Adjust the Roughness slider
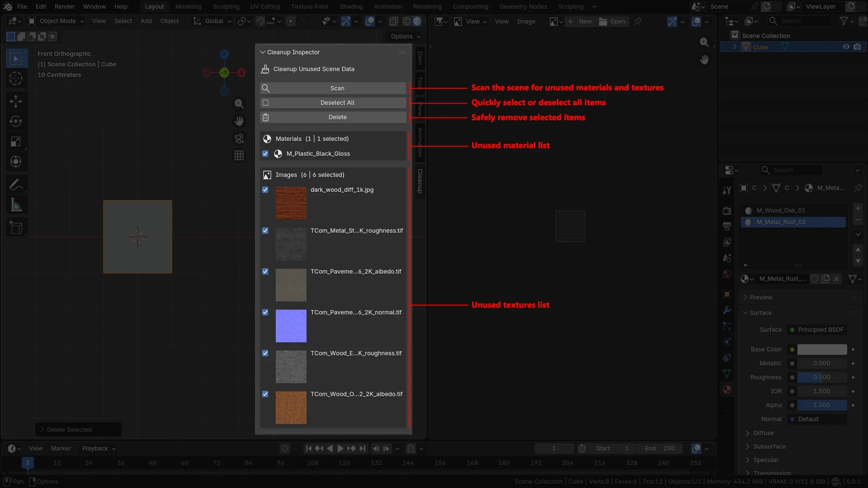Viewport: 868px width, 488px height. pyautogui.click(x=822, y=377)
